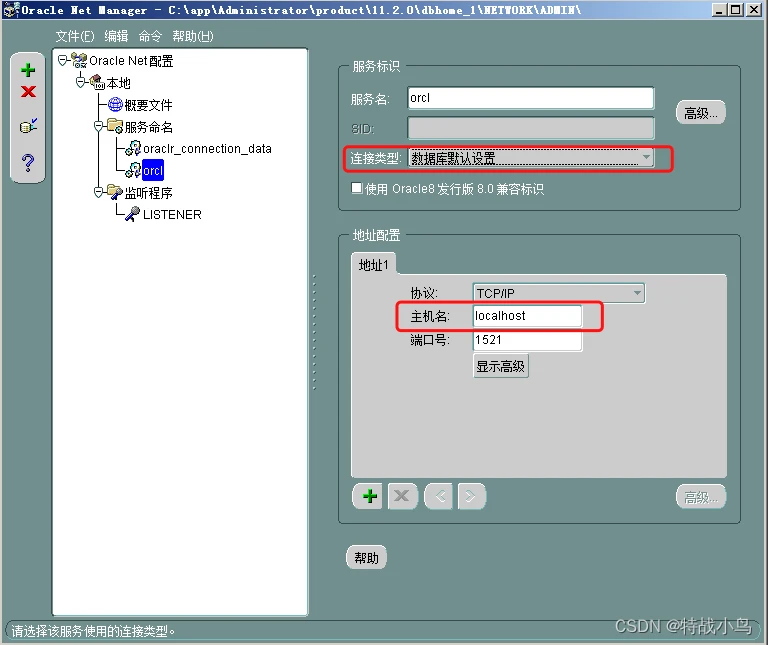Click the local (本地) node icon

tap(97, 82)
